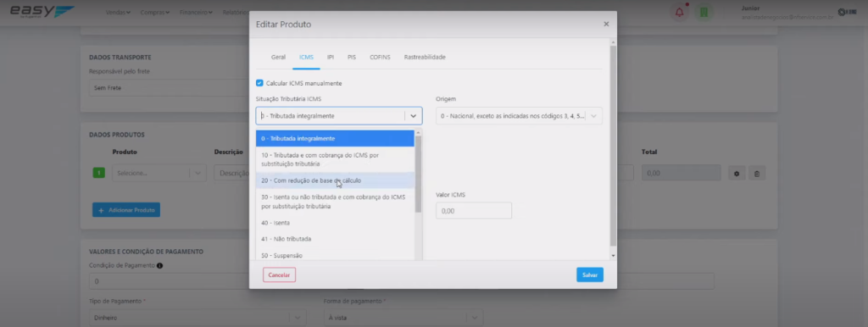The image size is (868, 327).
Task: Click the info icon next to Condição de Pagamento
Action: (x=159, y=266)
